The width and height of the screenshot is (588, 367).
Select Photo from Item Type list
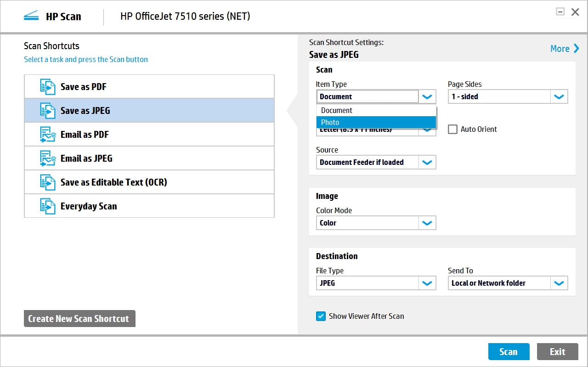pyautogui.click(x=376, y=122)
